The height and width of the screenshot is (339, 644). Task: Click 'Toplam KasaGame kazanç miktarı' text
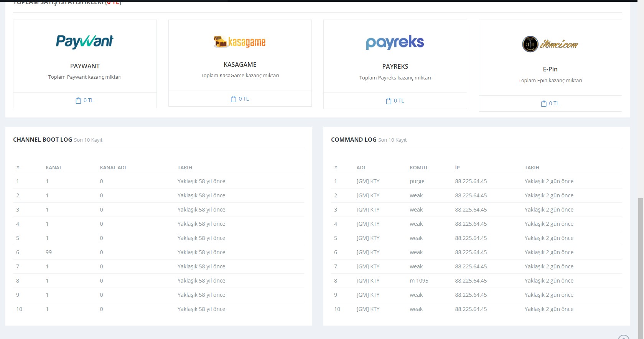coord(240,76)
